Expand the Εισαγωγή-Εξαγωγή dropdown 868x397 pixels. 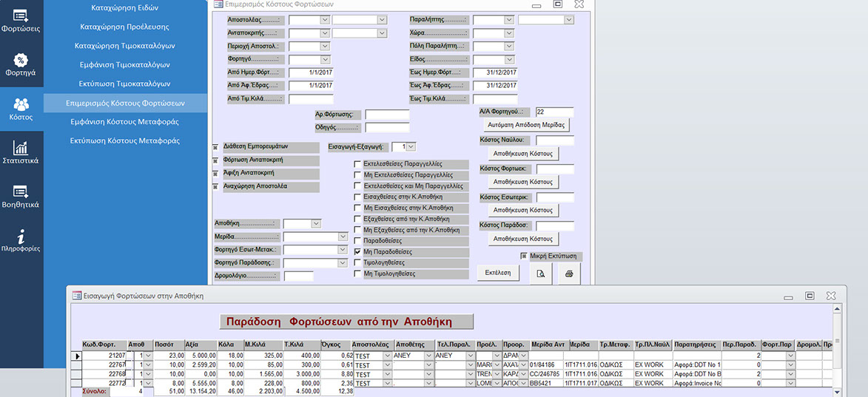tap(411, 147)
